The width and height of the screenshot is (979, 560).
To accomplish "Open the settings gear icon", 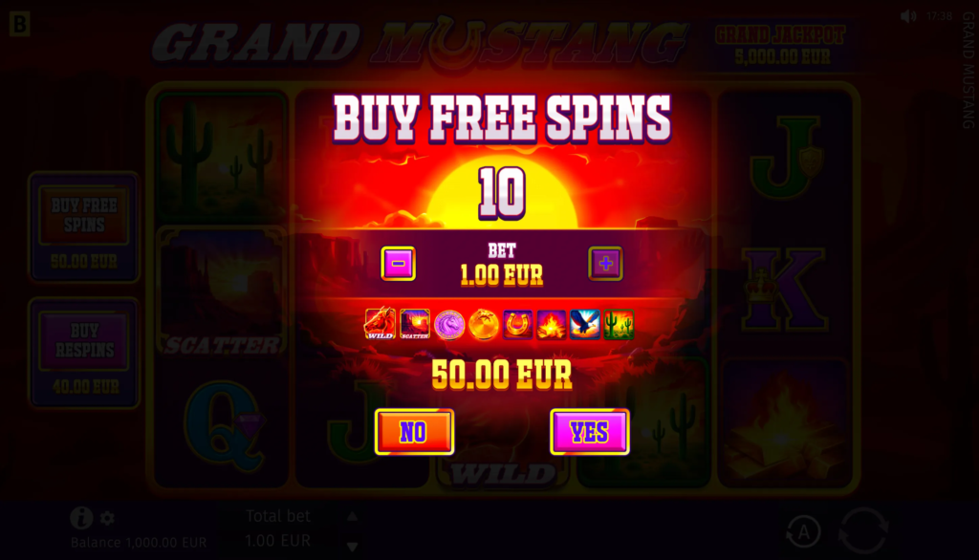I will point(107,518).
